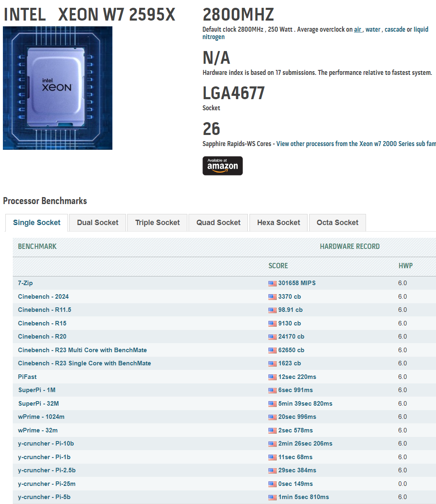Click the flag icon beside 11sec 68ms
This screenshot has height=504, width=436.
tap(273, 458)
